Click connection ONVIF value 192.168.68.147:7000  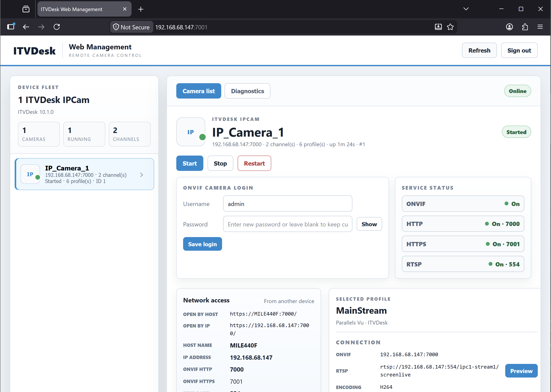[x=409, y=354]
